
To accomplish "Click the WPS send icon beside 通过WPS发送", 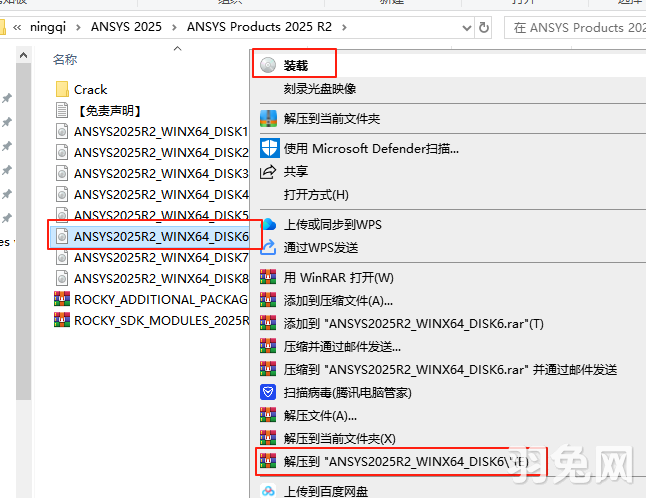I will (268, 248).
